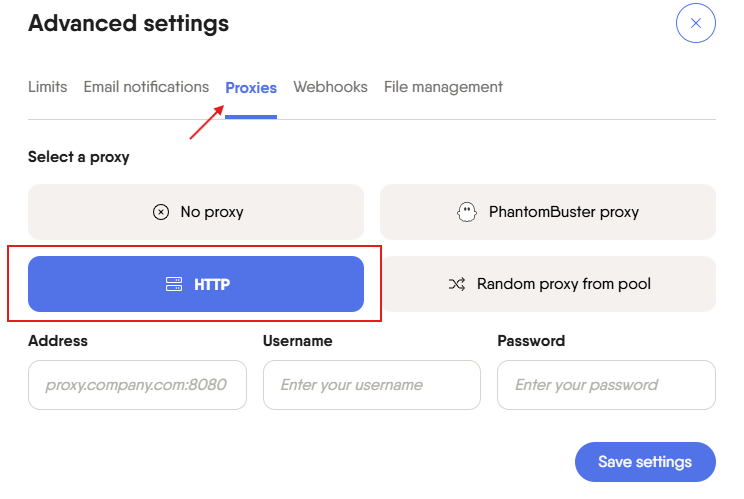This screenshot has height=499, width=744.
Task: Focus the proxy Address input field
Action: [x=137, y=385]
